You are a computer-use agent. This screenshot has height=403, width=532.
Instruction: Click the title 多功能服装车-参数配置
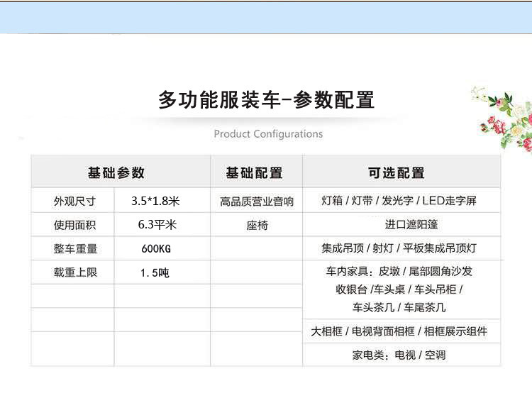point(266,100)
